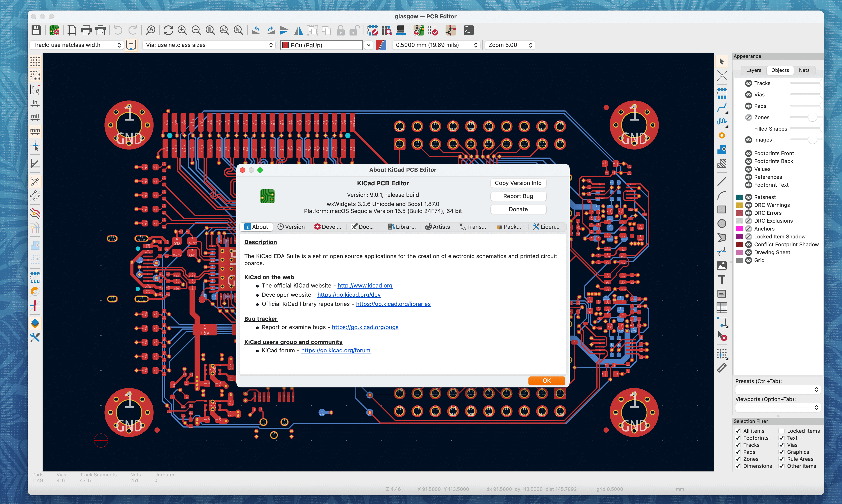Uncheck Rule Areas in Selection Filter
The image size is (842, 504).
coord(781,459)
